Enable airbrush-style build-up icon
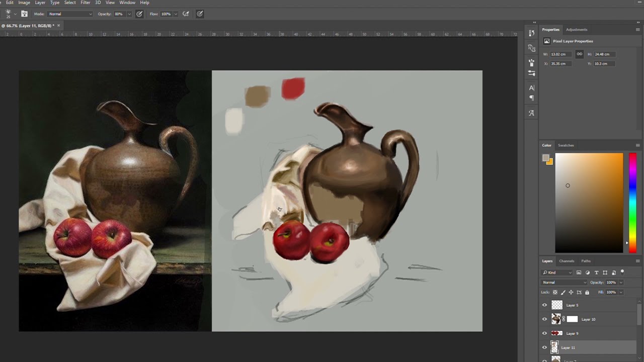644x362 pixels. (186, 14)
